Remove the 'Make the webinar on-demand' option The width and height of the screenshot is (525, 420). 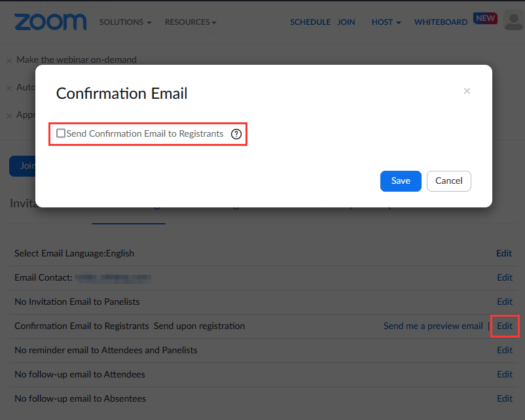click(9, 60)
